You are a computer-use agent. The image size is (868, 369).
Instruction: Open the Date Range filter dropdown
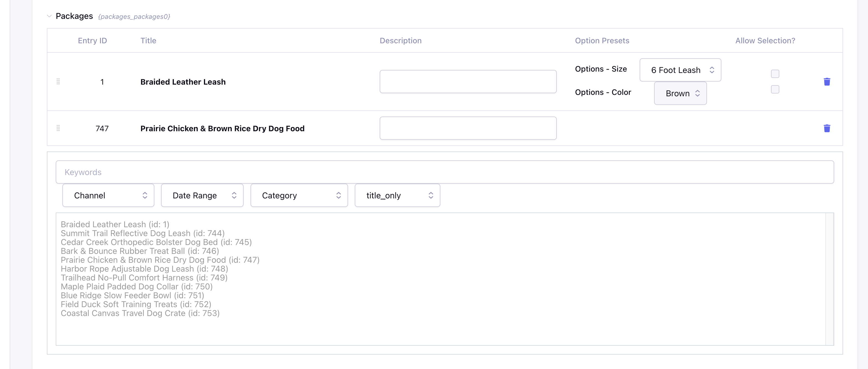pyautogui.click(x=202, y=195)
